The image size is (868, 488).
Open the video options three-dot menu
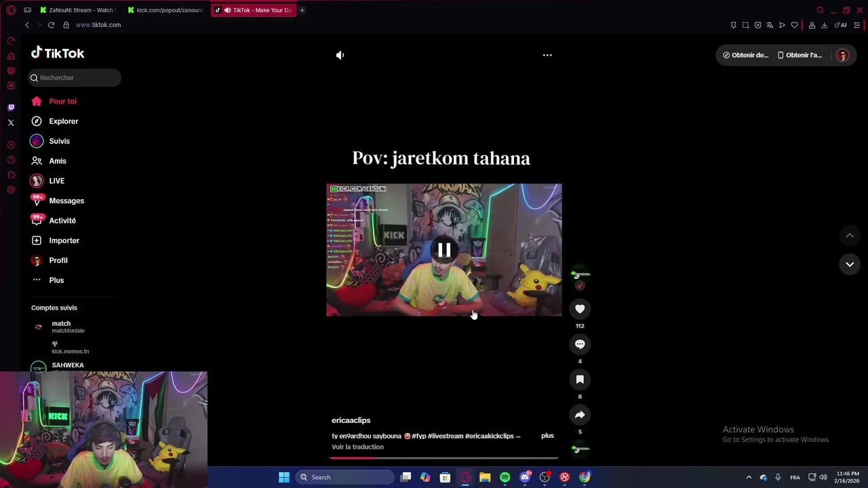547,55
